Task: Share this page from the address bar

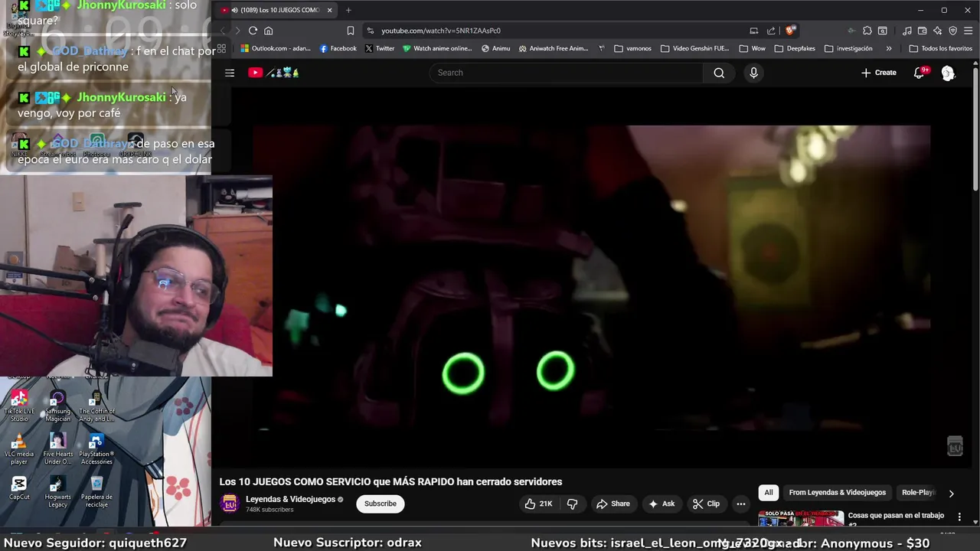Action: (x=771, y=31)
